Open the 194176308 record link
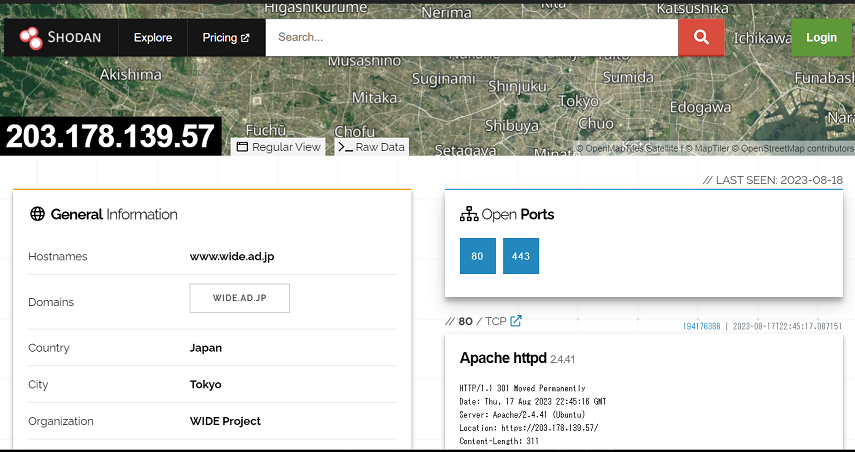This screenshot has width=855, height=452. pyautogui.click(x=702, y=326)
